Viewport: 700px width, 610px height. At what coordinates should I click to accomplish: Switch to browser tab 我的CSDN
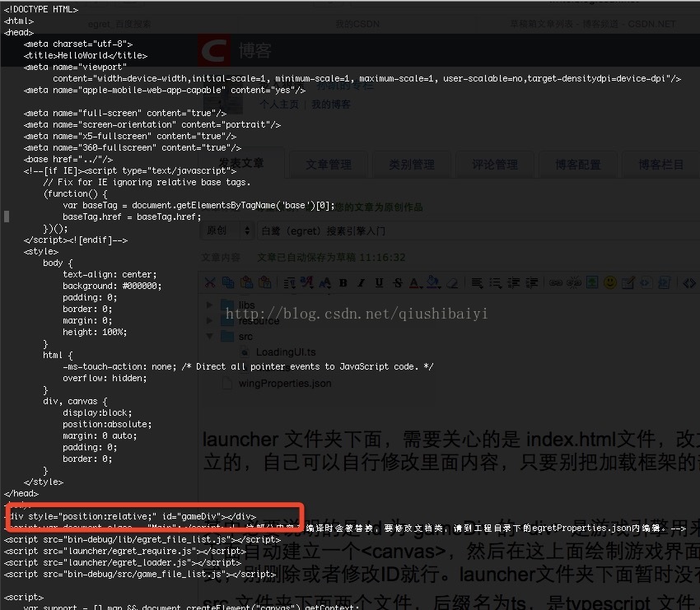pos(357,24)
